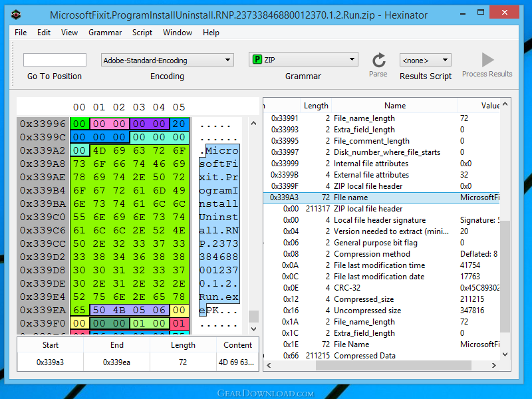Click the Length column header

pyautogui.click(x=316, y=106)
